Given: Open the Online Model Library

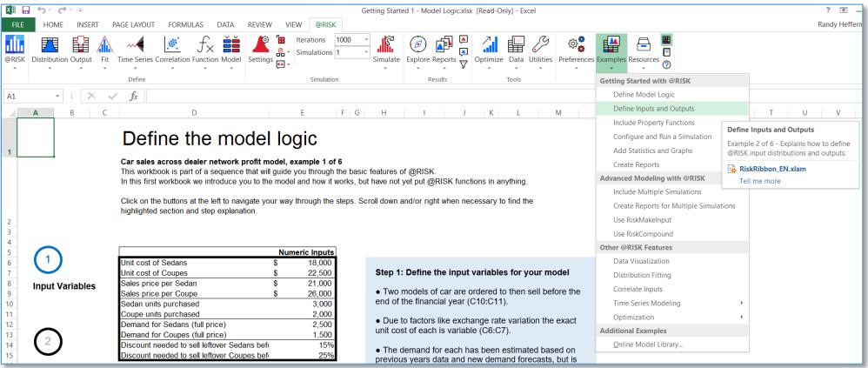Looking at the screenshot, I should pos(671,345).
